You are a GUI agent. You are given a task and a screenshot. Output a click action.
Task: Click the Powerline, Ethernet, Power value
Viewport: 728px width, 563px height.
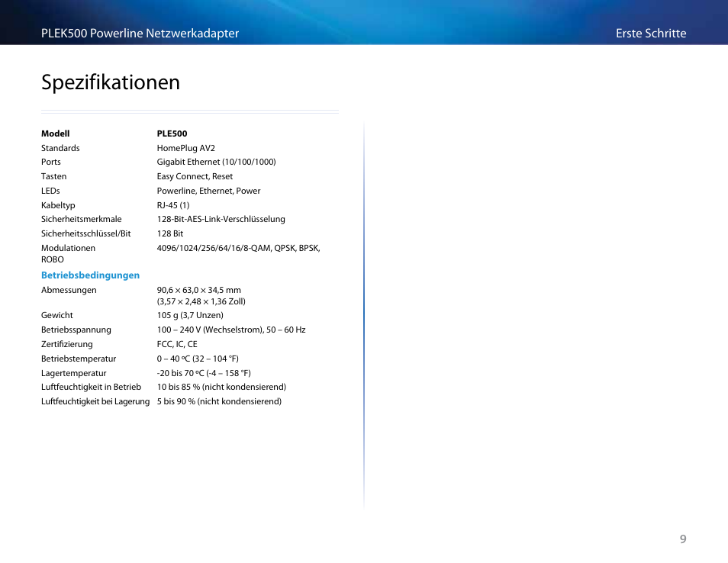(x=208, y=191)
